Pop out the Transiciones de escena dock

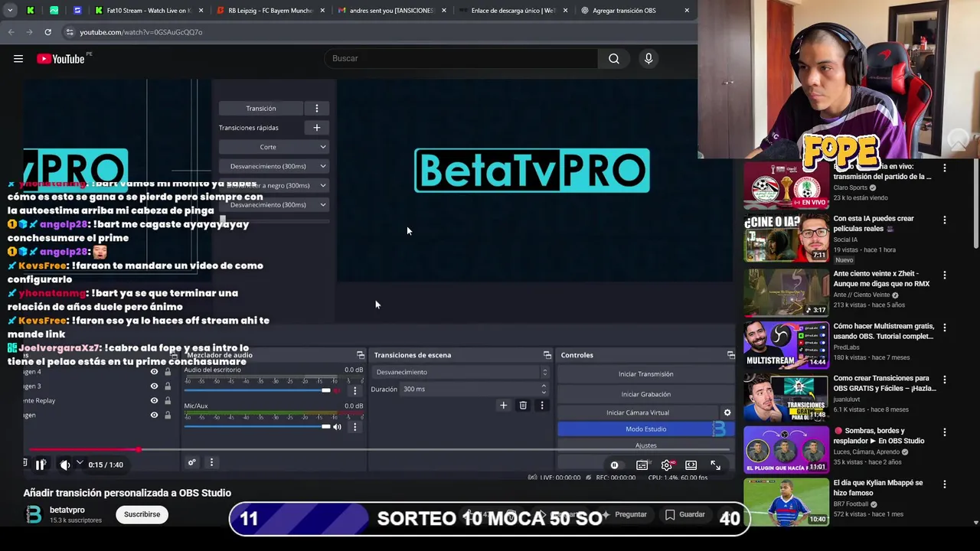coord(547,355)
